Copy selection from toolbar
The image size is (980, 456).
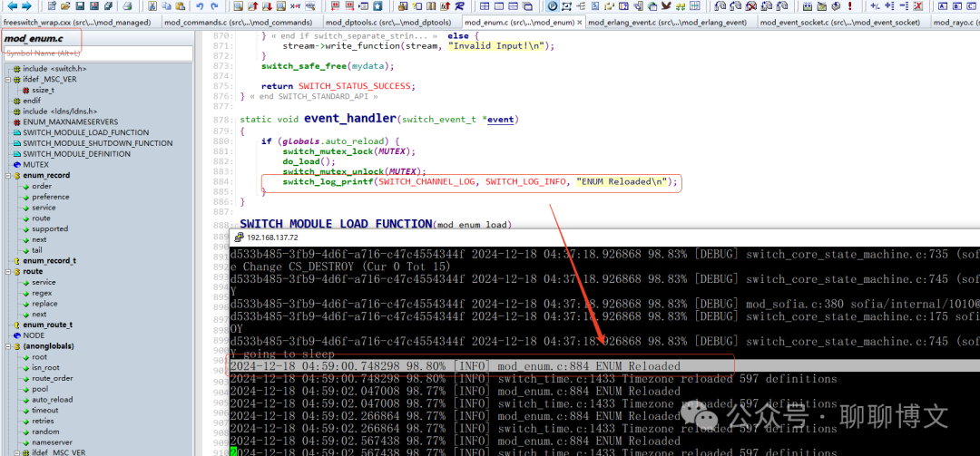point(166,6)
